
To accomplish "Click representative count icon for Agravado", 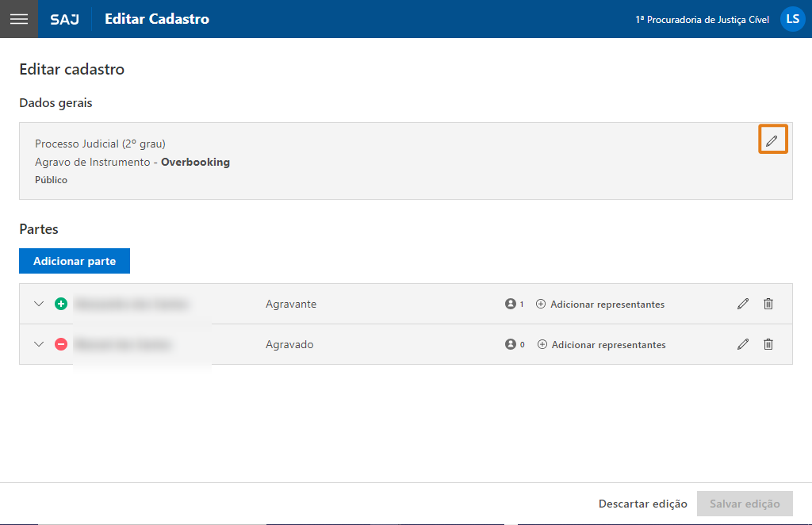I will (511, 344).
